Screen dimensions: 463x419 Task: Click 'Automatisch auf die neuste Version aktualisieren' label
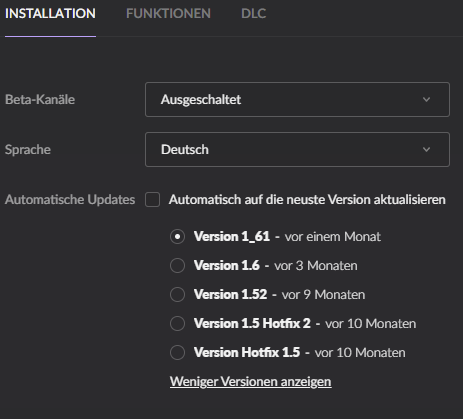(307, 200)
